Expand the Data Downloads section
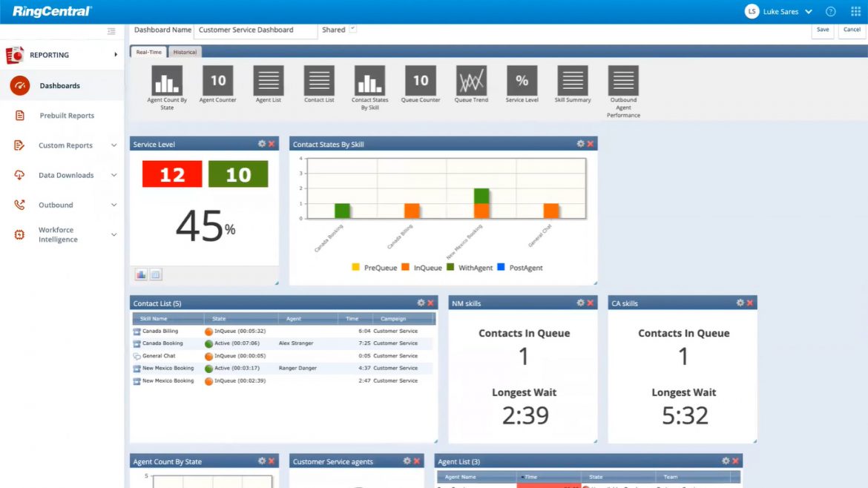The width and height of the screenshot is (868, 488). tap(65, 175)
